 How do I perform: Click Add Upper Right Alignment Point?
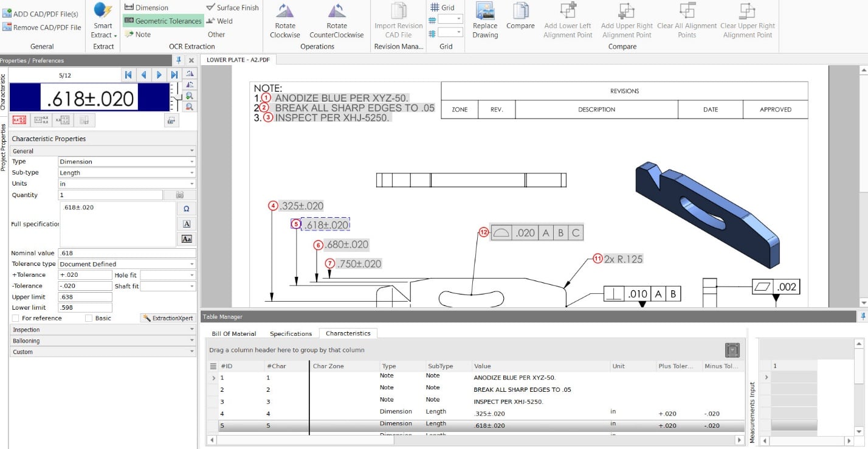click(627, 21)
